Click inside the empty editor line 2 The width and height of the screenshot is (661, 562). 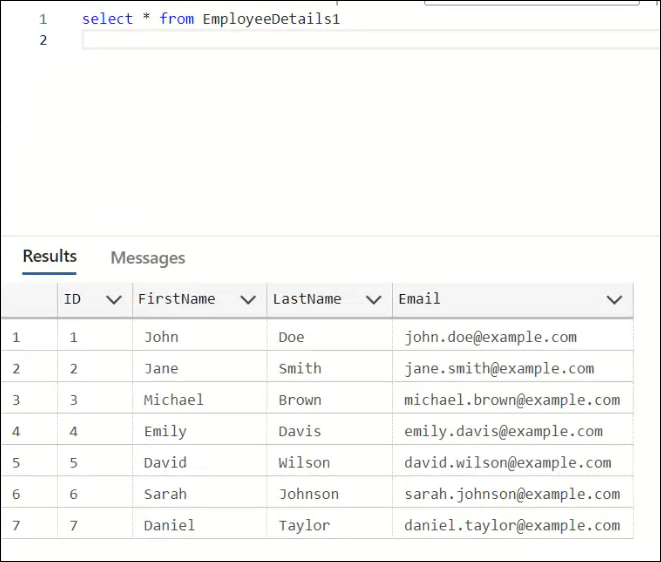(x=371, y=40)
